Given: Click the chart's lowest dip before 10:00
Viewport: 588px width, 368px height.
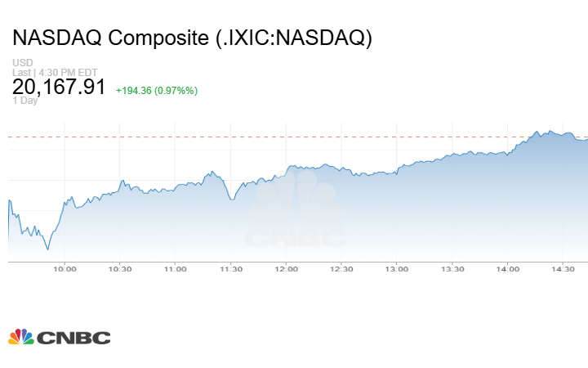Looking at the screenshot, I should pyautogui.click(x=48, y=249).
